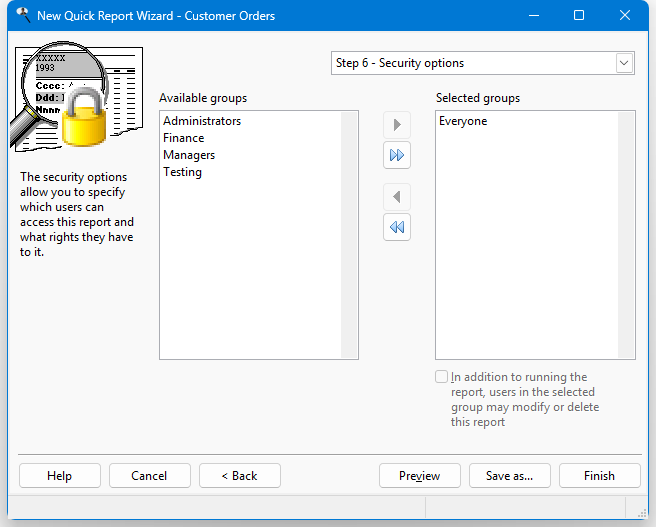
Task: Click the double left arrow remove all button
Action: [397, 228]
